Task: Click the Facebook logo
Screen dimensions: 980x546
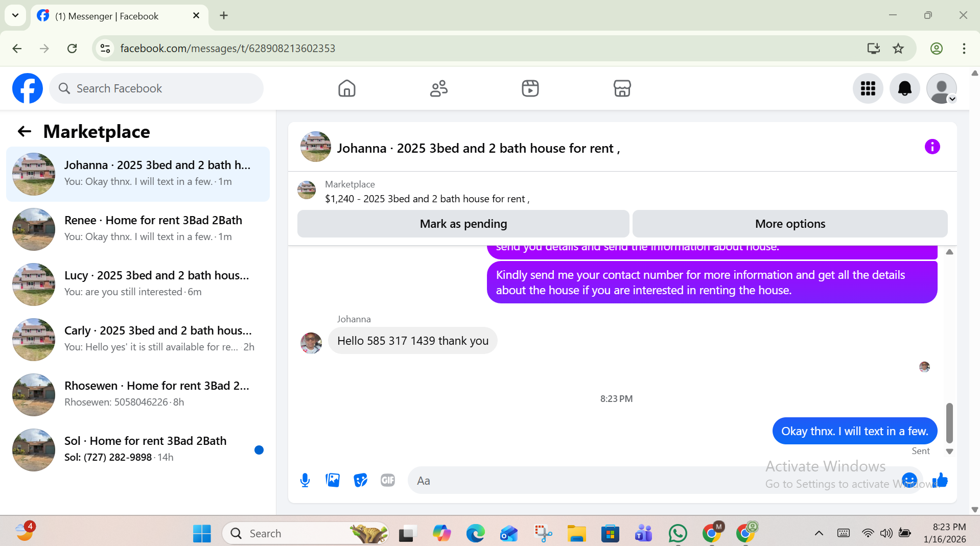Action: click(x=28, y=88)
